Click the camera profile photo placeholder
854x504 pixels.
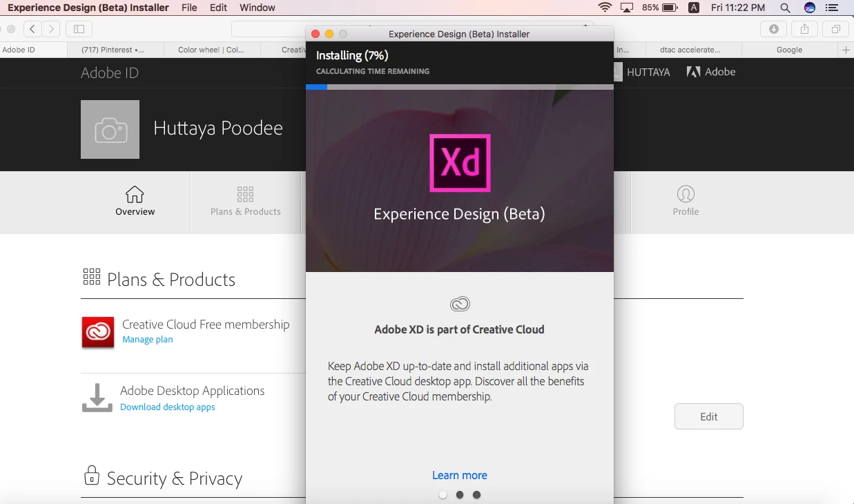110,129
